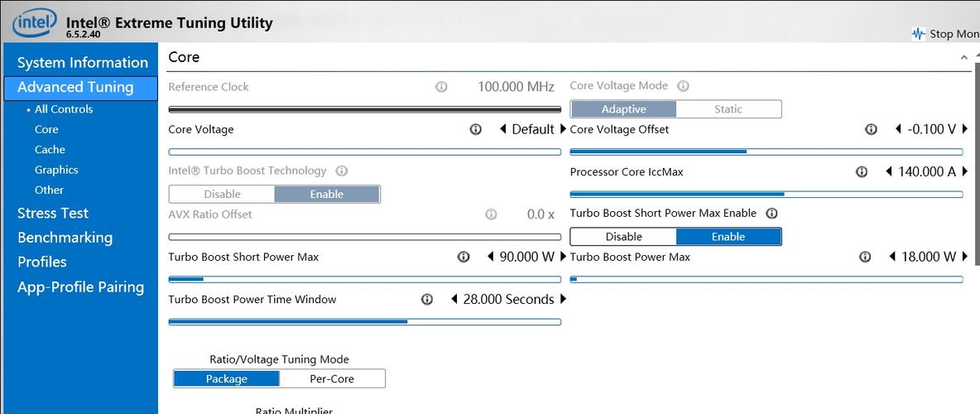Choose Per-Core ratio/voltage tuning mode
Screen dimensions: 980x414
coord(332,378)
